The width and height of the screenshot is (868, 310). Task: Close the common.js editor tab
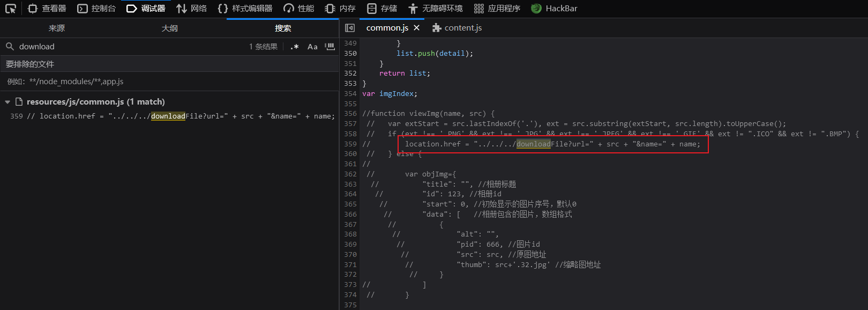pyautogui.click(x=416, y=28)
